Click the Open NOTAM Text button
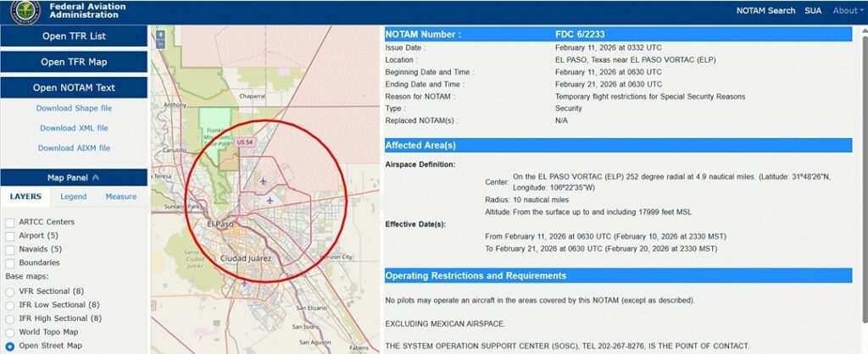 pos(74,87)
